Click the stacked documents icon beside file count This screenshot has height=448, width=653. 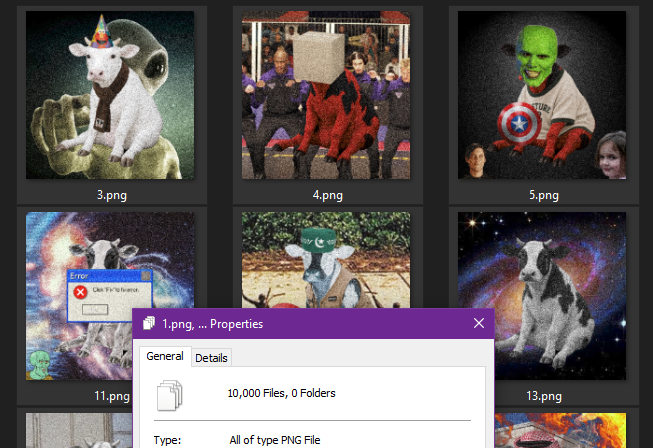click(x=169, y=395)
